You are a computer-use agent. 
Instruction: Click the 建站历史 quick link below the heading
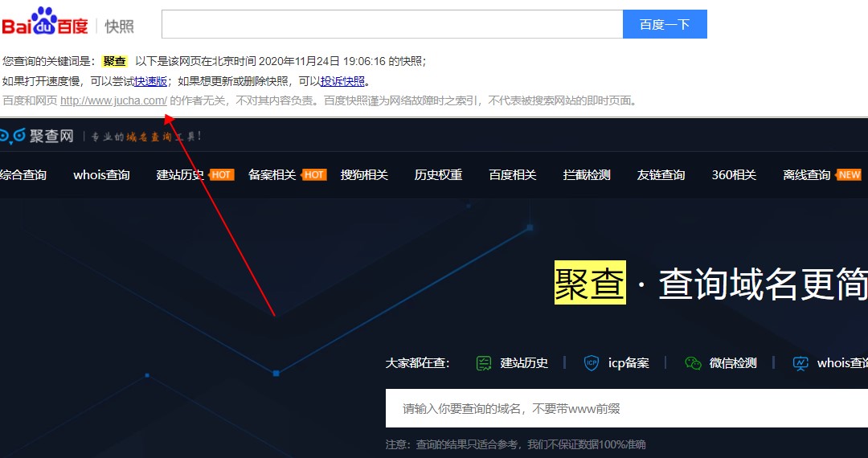point(524,363)
